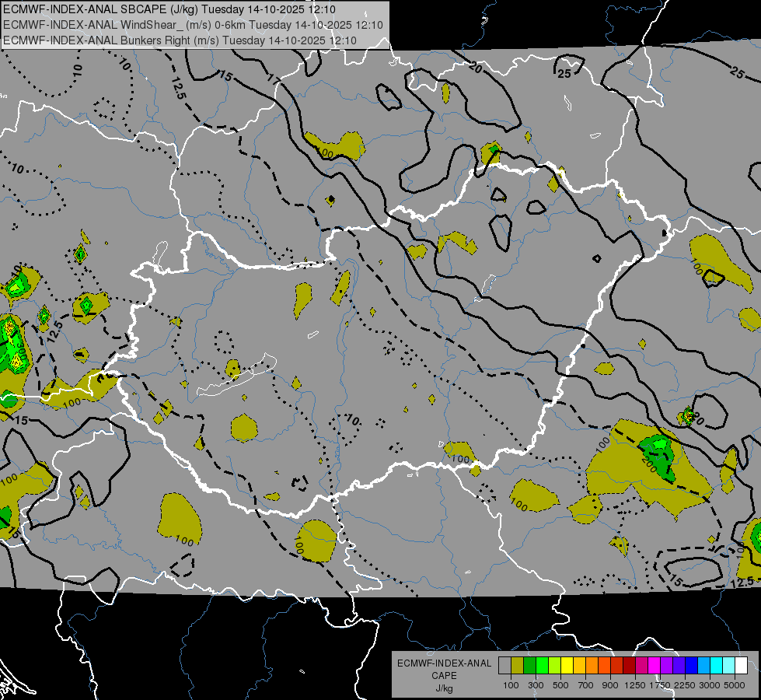Click the 200 contour label on map
The image size is (761, 700).
coord(648,460)
